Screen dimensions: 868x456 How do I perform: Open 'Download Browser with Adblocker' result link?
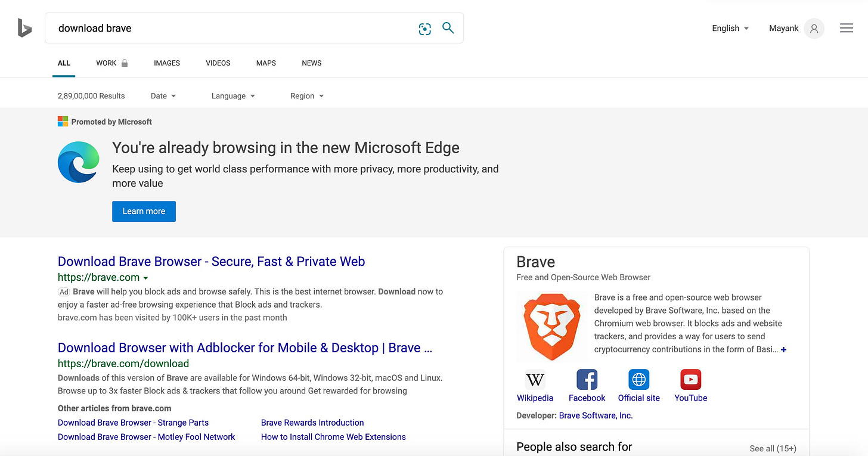pos(245,348)
